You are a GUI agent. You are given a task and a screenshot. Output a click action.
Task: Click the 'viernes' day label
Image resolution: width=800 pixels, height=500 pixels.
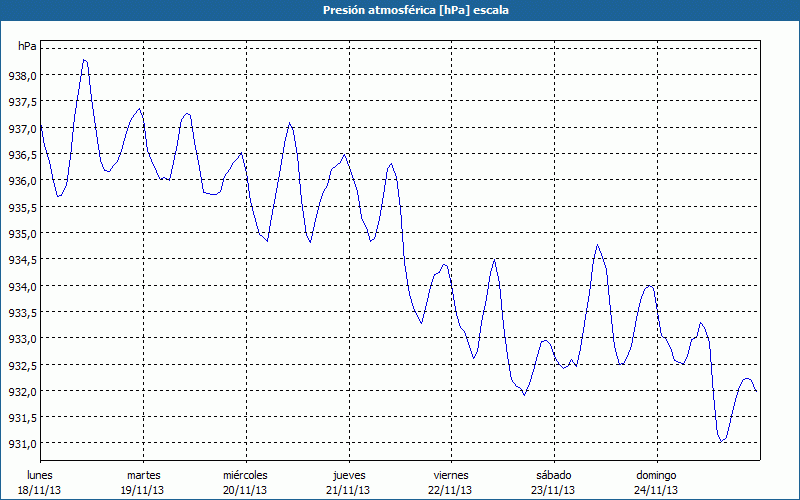451,475
